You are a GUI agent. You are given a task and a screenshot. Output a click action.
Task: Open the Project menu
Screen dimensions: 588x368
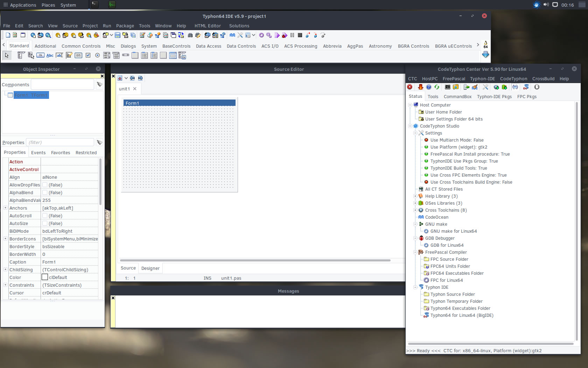click(x=90, y=26)
